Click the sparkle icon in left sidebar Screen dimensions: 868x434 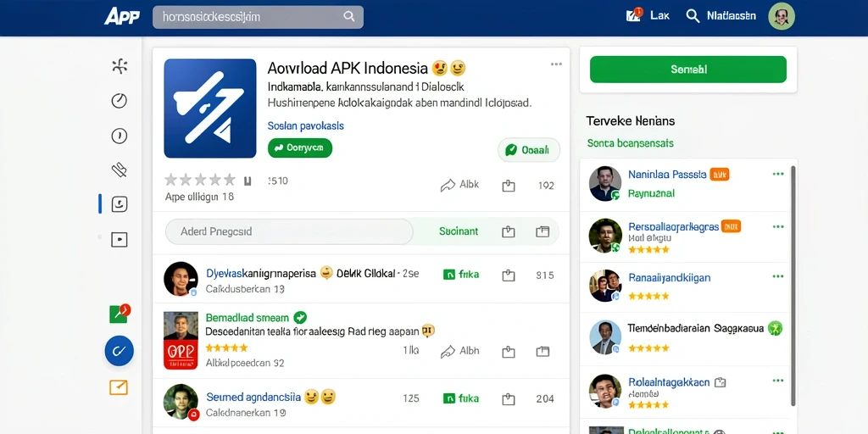[120, 66]
